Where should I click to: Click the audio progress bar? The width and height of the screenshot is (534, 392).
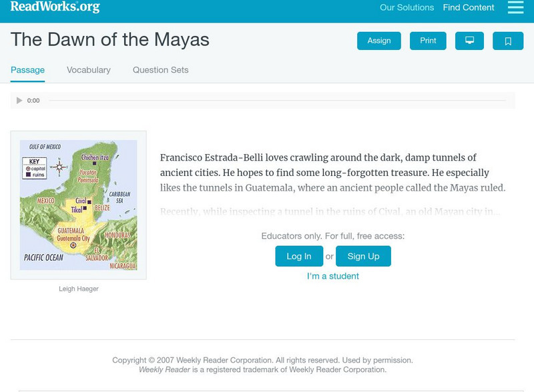coord(277,101)
